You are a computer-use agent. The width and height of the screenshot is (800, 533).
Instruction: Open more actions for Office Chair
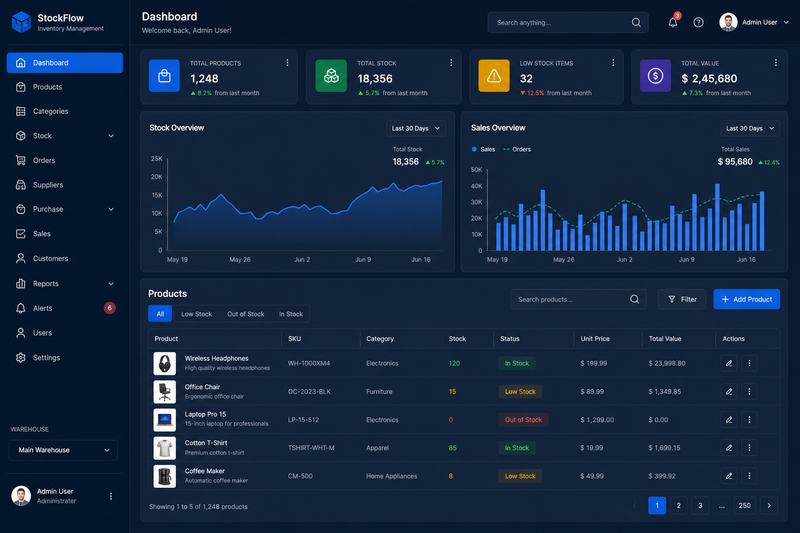(749, 392)
